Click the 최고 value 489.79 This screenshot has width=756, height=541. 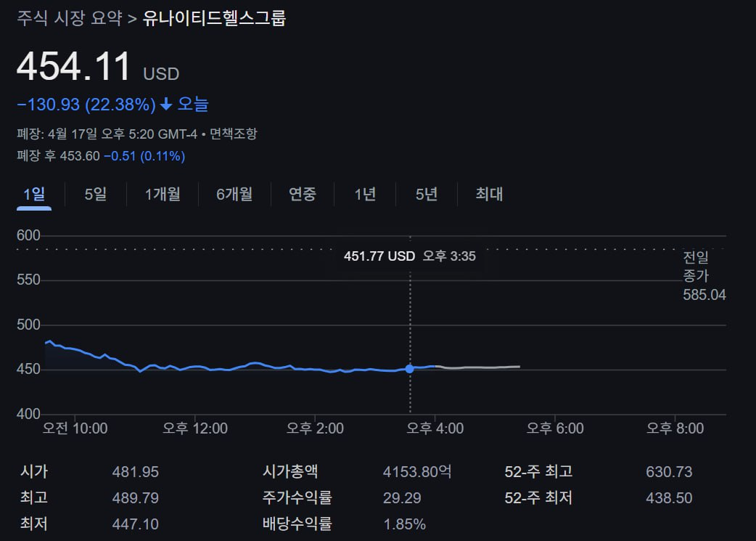click(136, 498)
